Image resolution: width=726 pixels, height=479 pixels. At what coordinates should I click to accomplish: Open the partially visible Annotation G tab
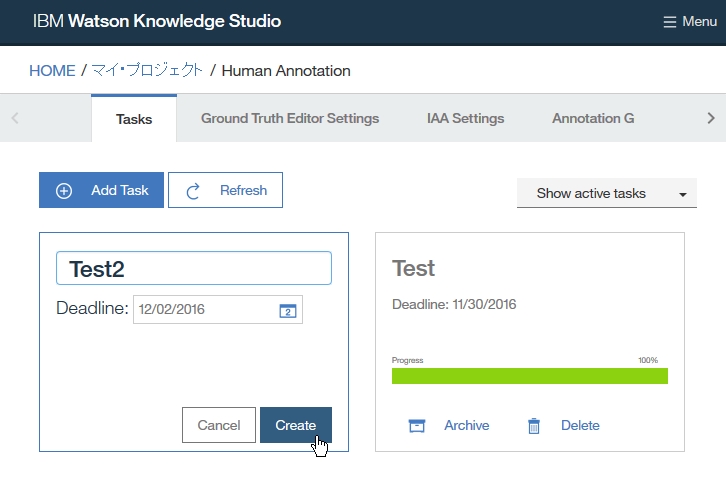(593, 119)
